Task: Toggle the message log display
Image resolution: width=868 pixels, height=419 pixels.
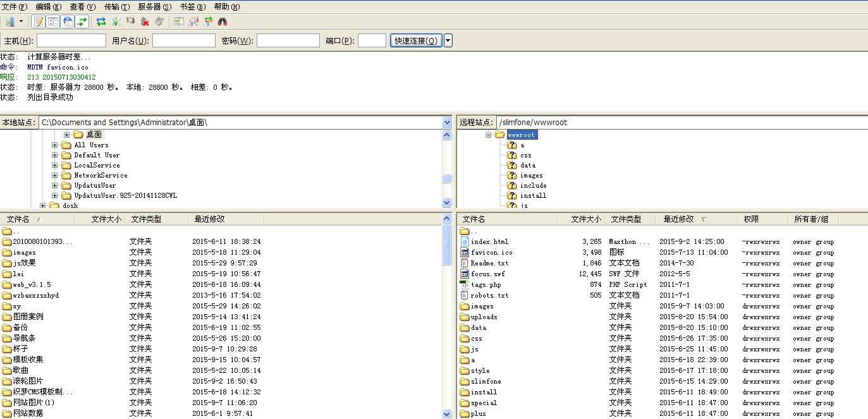Action: (x=39, y=21)
